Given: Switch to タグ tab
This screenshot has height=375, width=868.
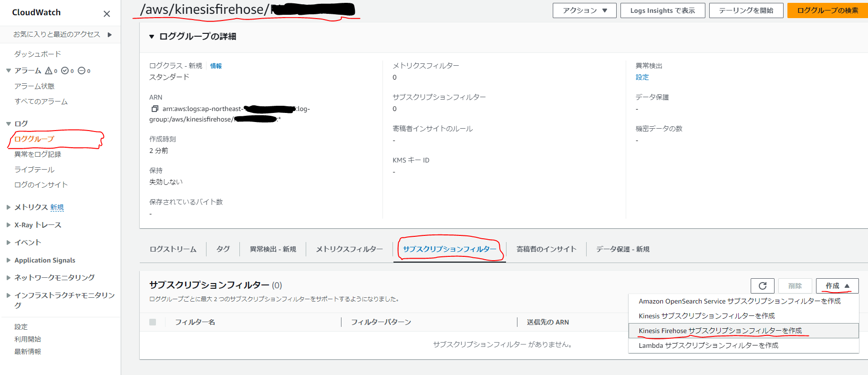Looking at the screenshot, I should click(223, 249).
